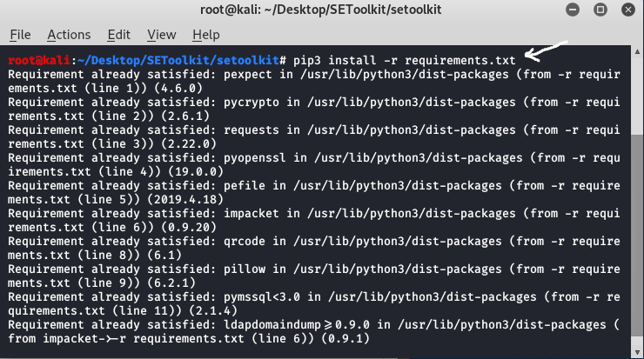Click the ldapdomaindump requirement output line

click(312, 325)
